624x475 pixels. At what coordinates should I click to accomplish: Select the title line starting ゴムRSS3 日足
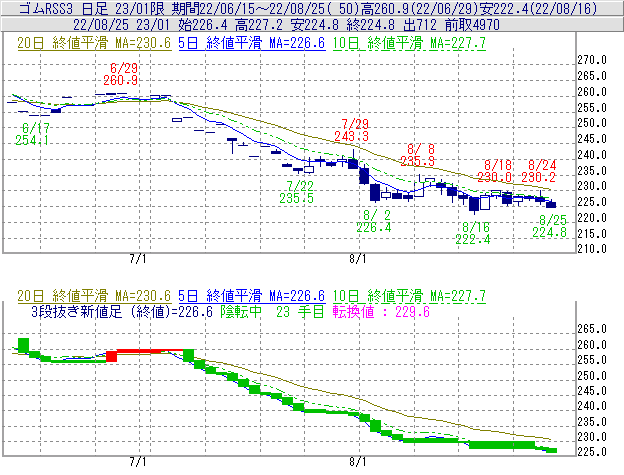308,8
